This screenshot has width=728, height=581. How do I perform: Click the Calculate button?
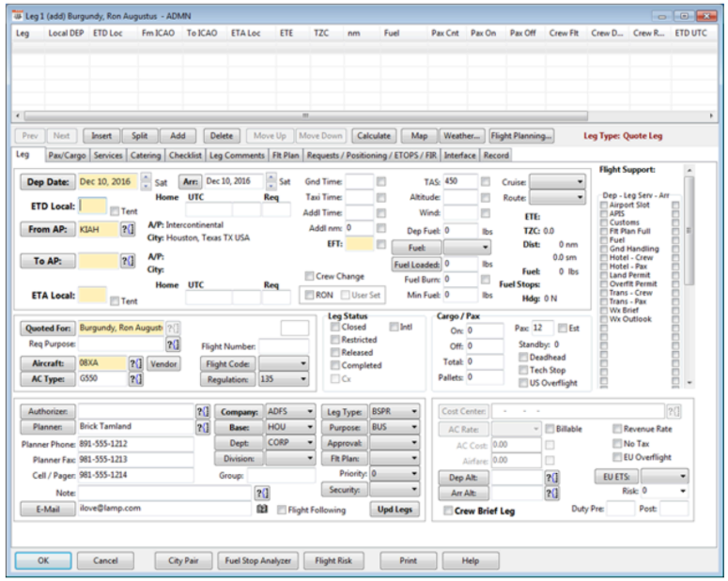point(374,136)
